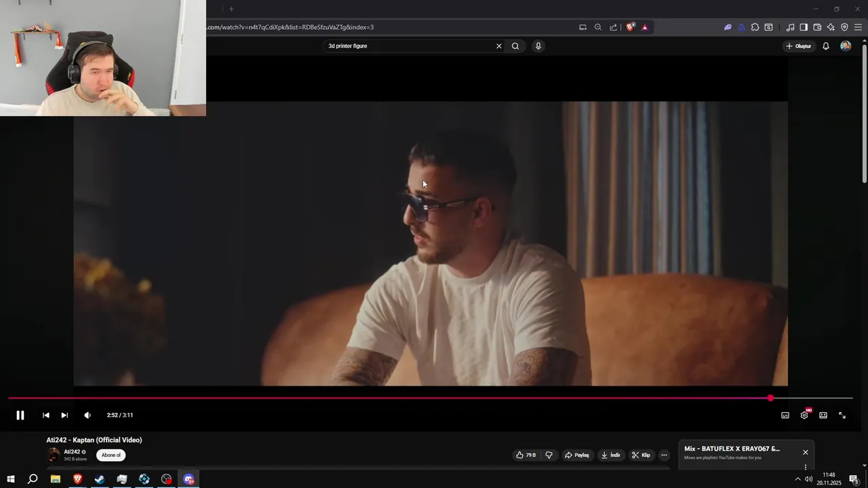The height and width of the screenshot is (488, 868).
Task: Dislike the video with thumbs down
Action: [x=549, y=455]
